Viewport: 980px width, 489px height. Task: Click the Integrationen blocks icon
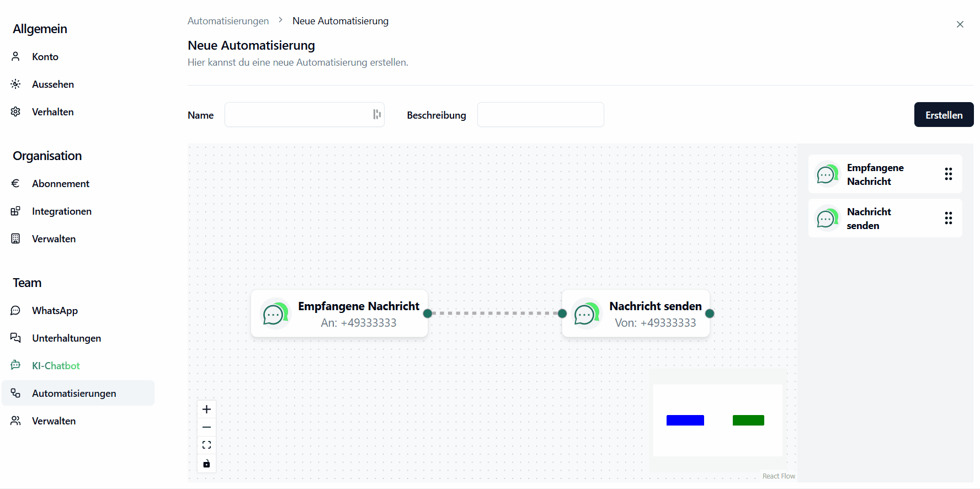pyautogui.click(x=15, y=211)
